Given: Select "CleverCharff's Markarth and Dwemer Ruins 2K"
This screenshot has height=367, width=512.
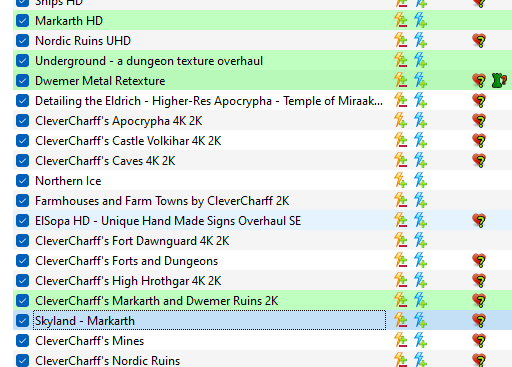Looking at the screenshot, I should point(156,301).
